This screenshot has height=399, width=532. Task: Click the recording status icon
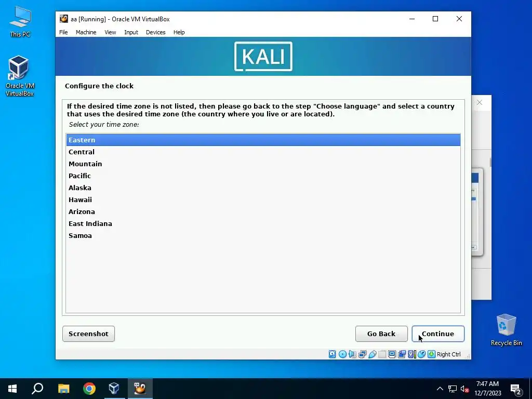pos(402,354)
